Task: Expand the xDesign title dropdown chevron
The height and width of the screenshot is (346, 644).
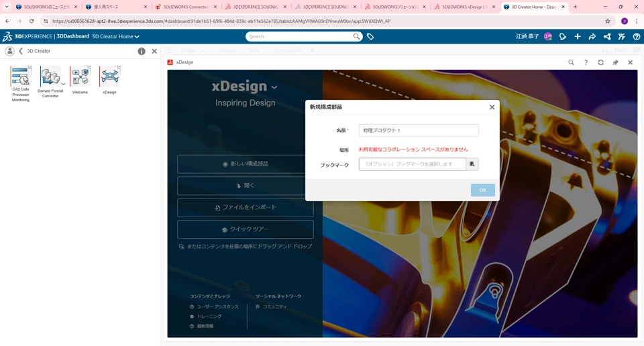Action: 274,87
